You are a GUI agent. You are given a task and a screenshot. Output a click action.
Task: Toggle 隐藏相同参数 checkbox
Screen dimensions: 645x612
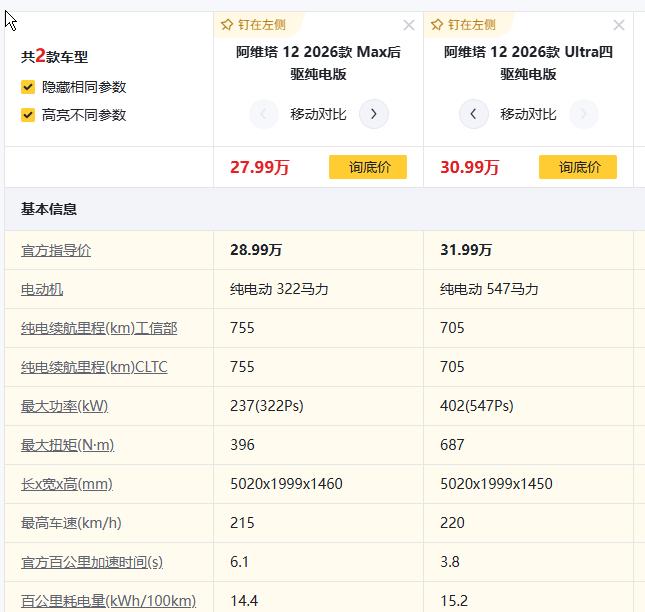[x=28, y=87]
